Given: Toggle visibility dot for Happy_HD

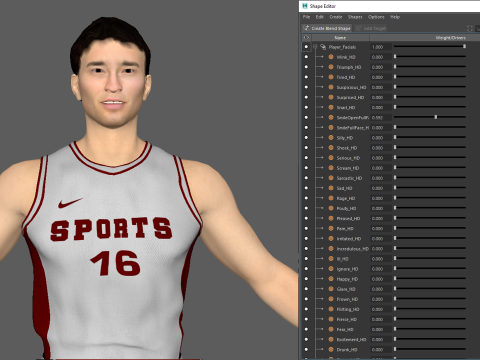Looking at the screenshot, I should click(x=306, y=279).
